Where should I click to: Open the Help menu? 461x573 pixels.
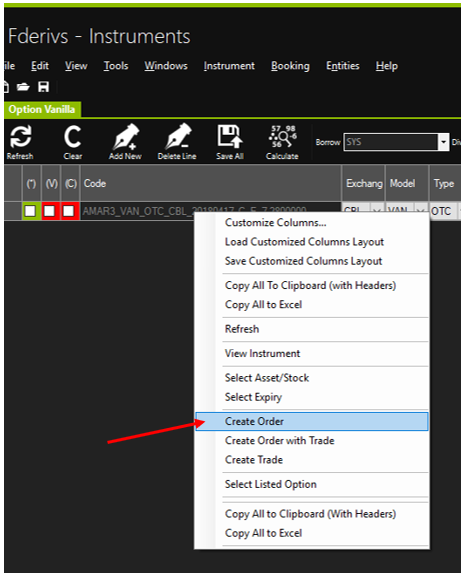[386, 66]
